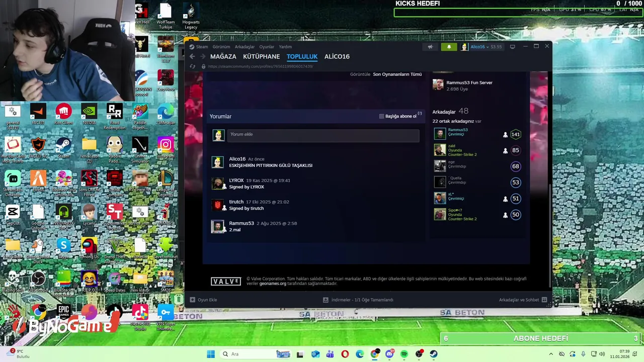This screenshot has height=362, width=644.
Task: Open Streamlabs Desktop shortcut
Action: (x=13, y=184)
